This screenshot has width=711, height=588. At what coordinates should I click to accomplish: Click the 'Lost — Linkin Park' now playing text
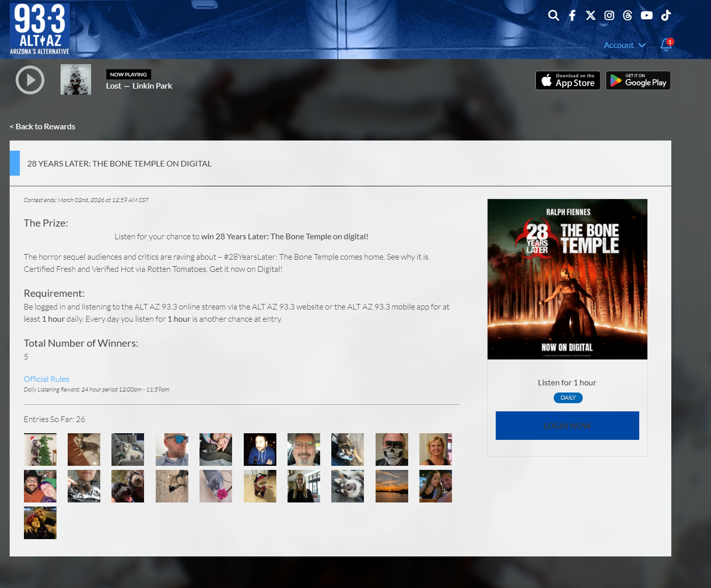pyautogui.click(x=139, y=86)
